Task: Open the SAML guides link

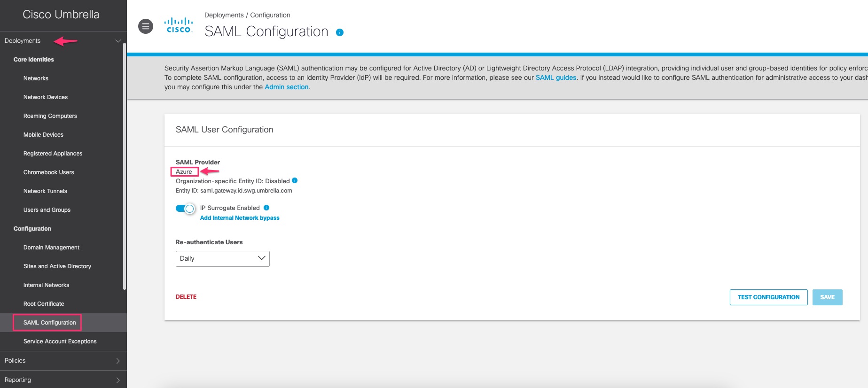Action: tap(556, 78)
